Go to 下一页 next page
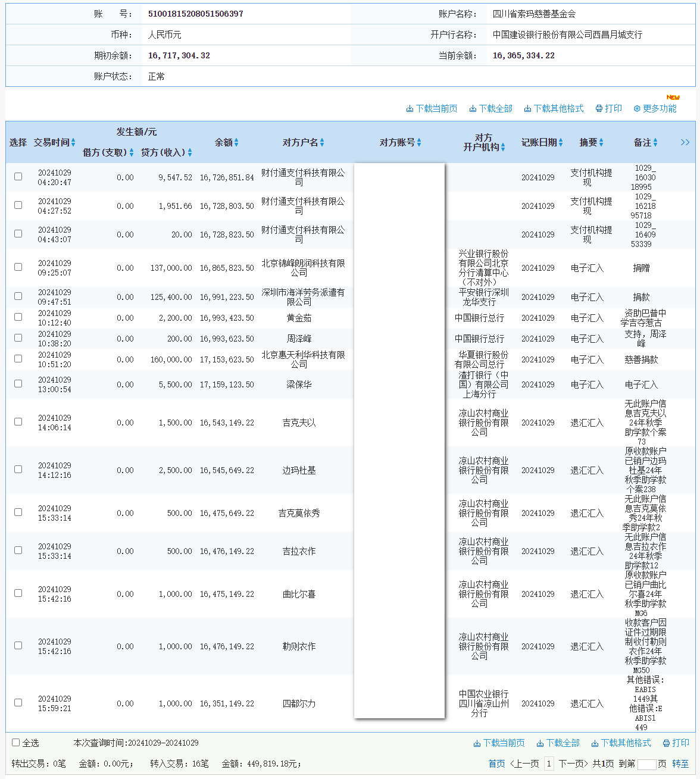The image size is (700, 779). 573,764
